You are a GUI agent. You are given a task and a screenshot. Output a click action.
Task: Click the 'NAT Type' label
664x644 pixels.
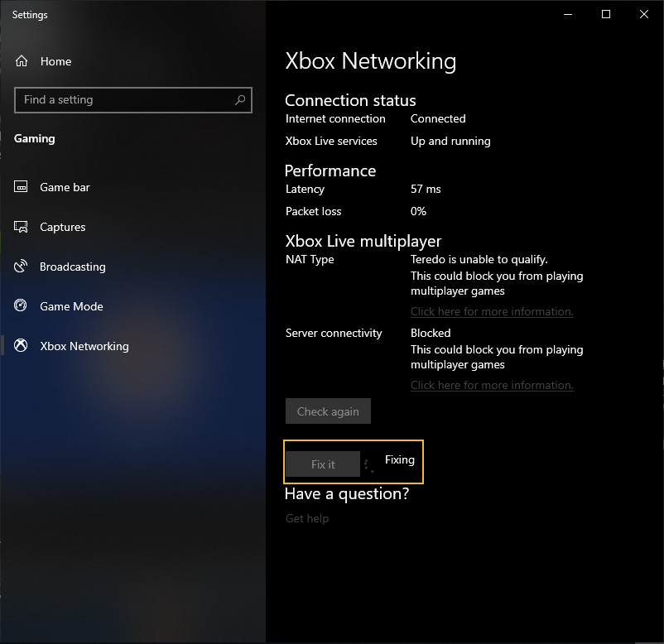click(x=310, y=259)
